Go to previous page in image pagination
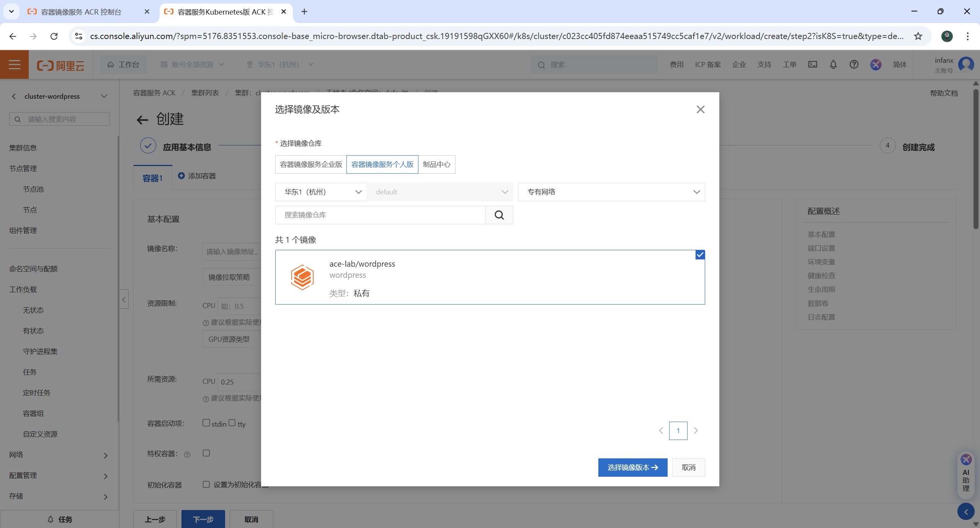Image resolution: width=980 pixels, height=528 pixels. (661, 431)
